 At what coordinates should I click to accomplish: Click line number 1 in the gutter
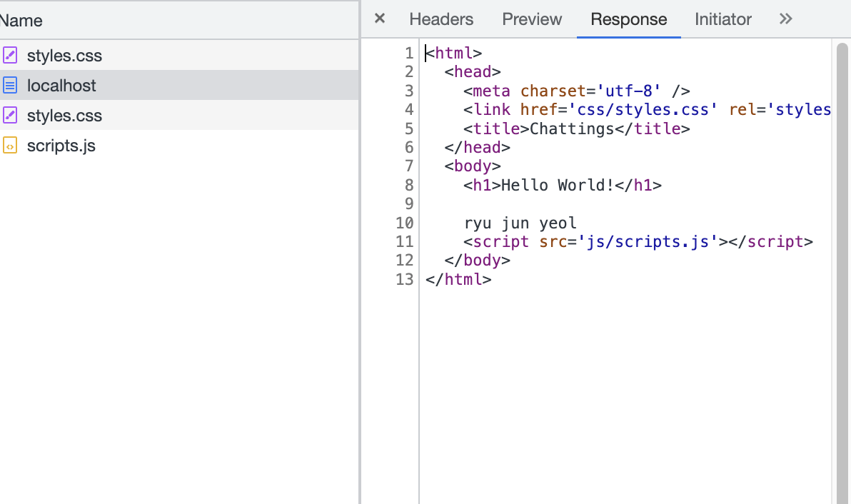[409, 53]
